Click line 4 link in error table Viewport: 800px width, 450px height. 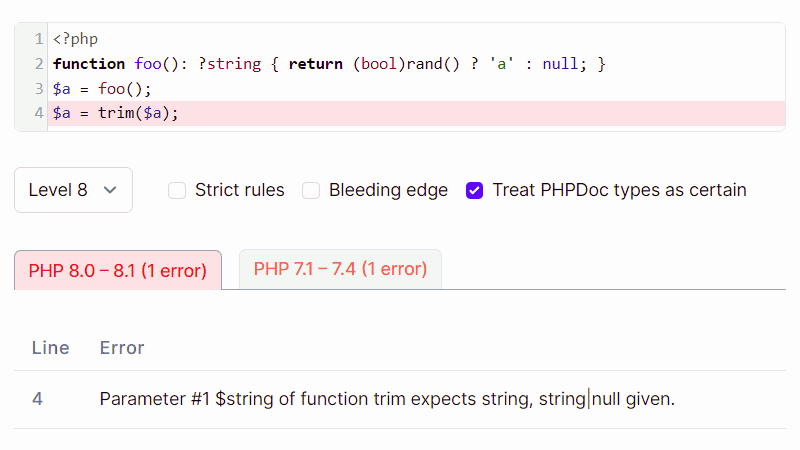(37, 399)
